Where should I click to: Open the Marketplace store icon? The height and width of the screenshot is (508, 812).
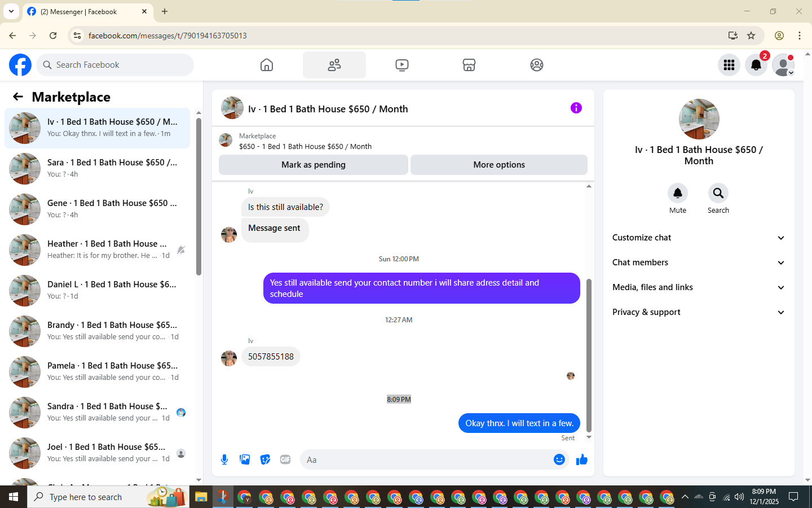click(x=469, y=65)
